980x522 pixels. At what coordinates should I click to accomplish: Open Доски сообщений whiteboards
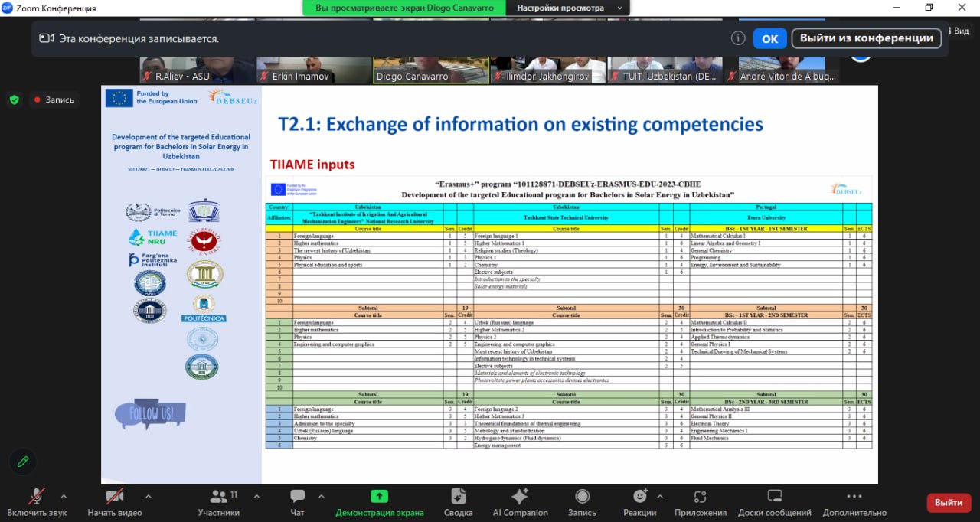tap(775, 503)
